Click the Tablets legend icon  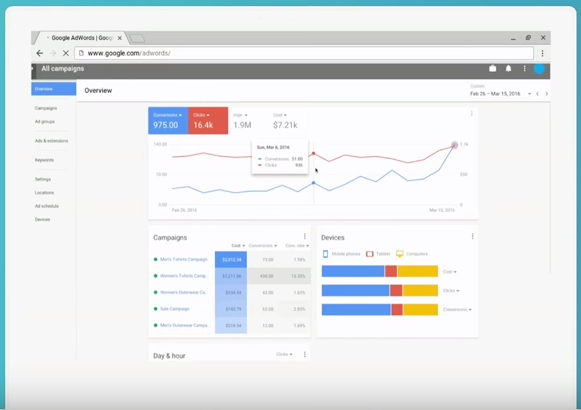point(369,254)
